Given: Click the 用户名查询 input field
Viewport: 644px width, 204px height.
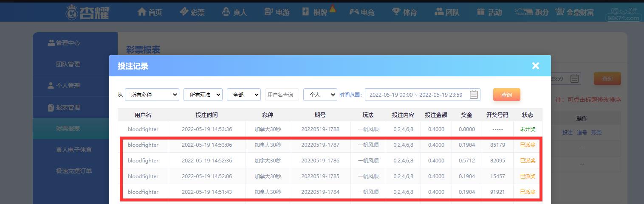Looking at the screenshot, I should [282, 95].
